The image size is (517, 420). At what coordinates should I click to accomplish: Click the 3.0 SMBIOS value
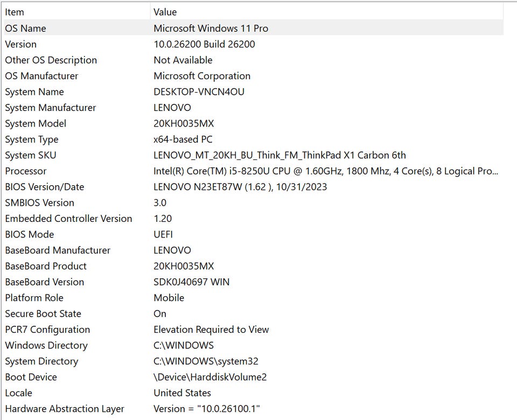160,203
